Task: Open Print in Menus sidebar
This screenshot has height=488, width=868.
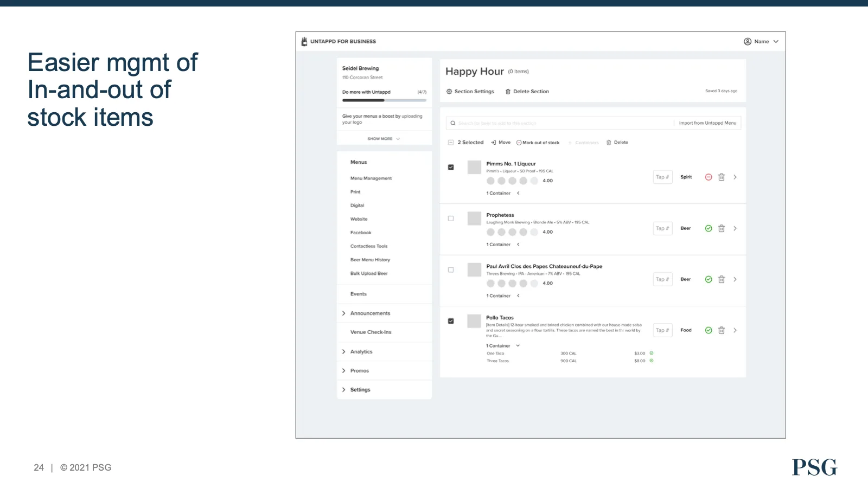Action: point(355,192)
